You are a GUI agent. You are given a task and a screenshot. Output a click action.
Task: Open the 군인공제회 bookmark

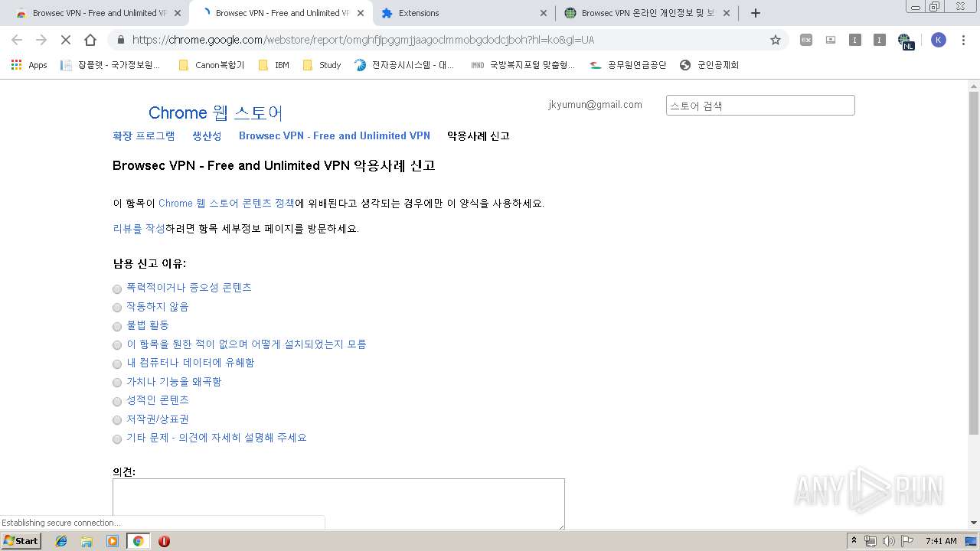click(710, 65)
